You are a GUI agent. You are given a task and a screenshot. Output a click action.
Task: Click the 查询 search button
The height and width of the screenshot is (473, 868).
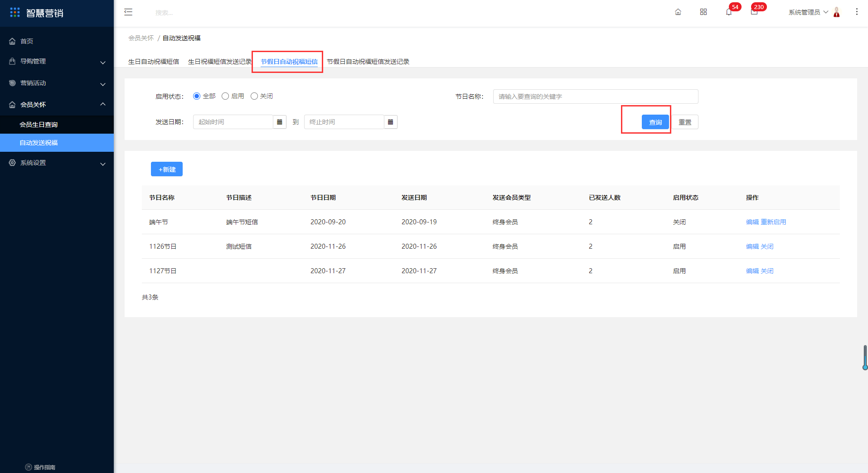pos(655,122)
